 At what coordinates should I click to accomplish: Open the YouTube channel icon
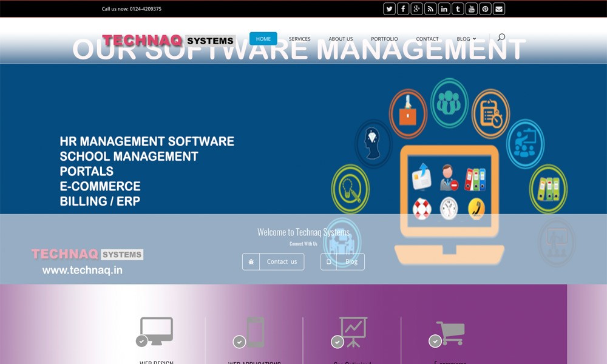472,8
